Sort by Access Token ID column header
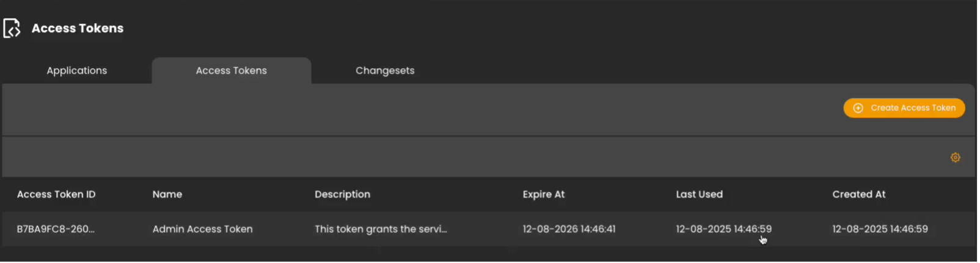Image resolution: width=980 pixels, height=263 pixels. pyautogui.click(x=56, y=194)
